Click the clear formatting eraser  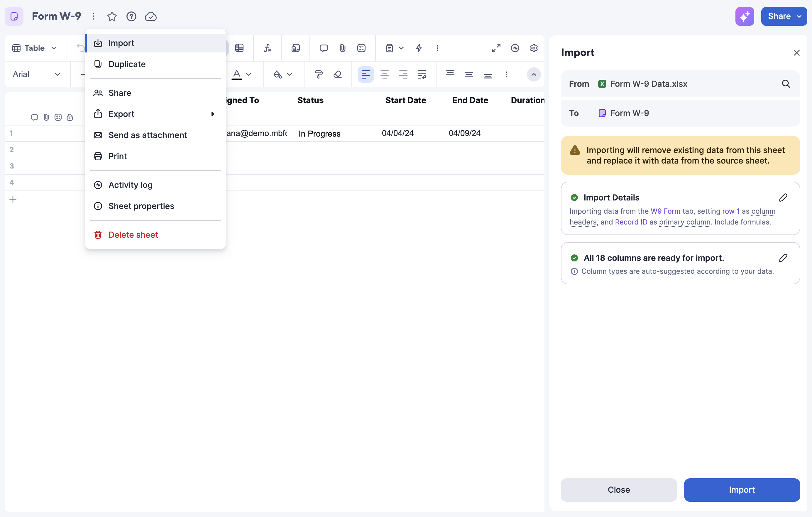point(338,74)
